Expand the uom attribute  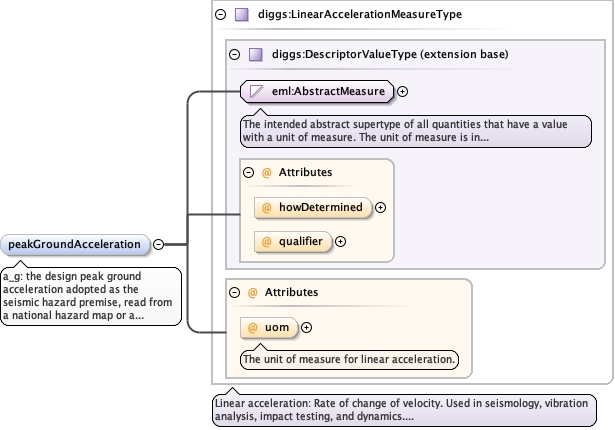(306, 327)
